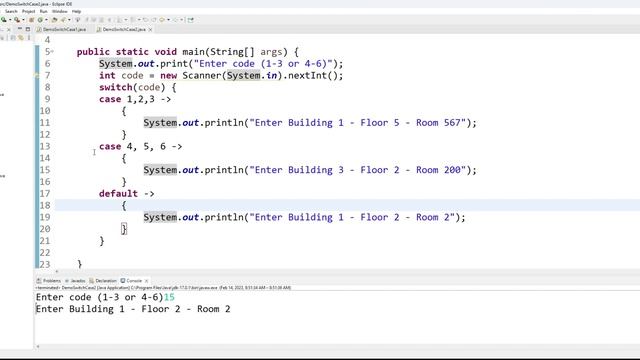This screenshot has width=640, height=360.
Task: Open the Project menu
Action: (29, 11)
